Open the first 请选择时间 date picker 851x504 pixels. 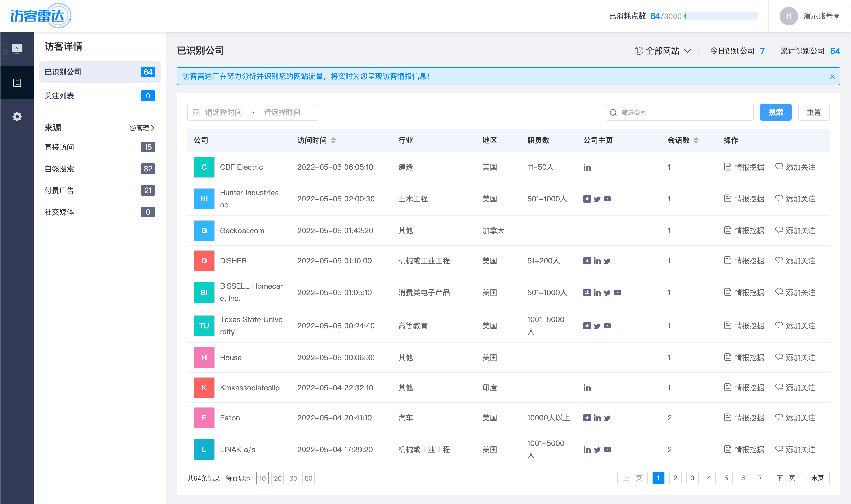[223, 112]
